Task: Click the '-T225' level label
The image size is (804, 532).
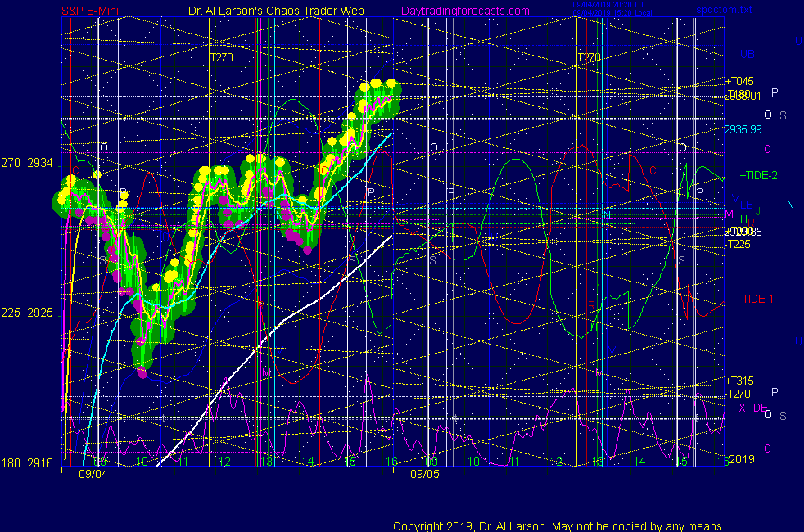Action: 739,244
